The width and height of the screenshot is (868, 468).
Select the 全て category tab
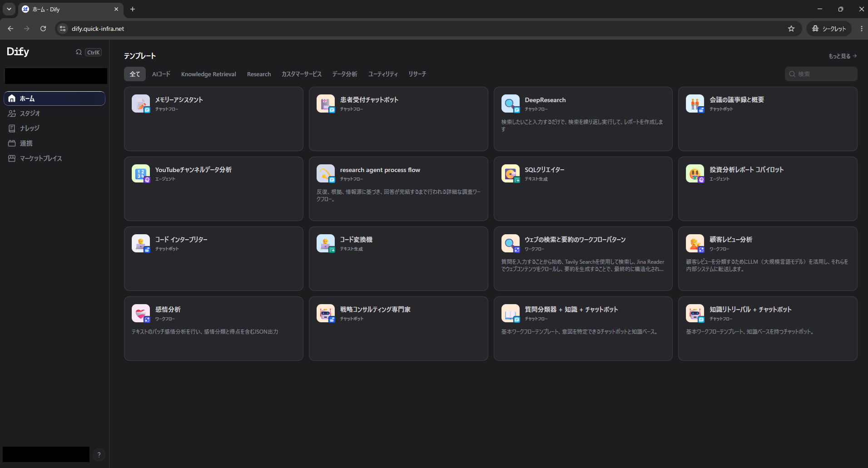(x=135, y=74)
